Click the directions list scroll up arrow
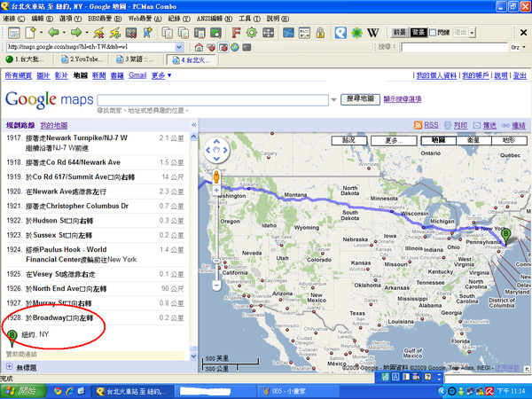 pos(193,137)
